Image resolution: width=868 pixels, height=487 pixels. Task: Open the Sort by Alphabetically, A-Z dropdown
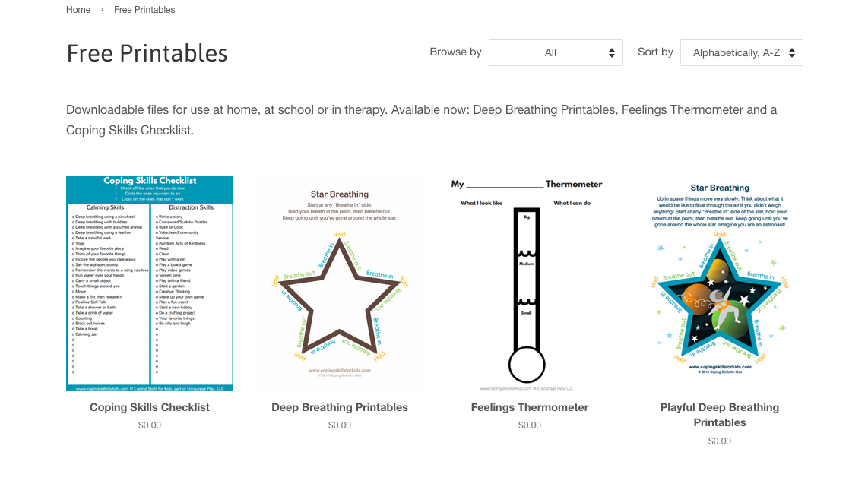pyautogui.click(x=742, y=52)
